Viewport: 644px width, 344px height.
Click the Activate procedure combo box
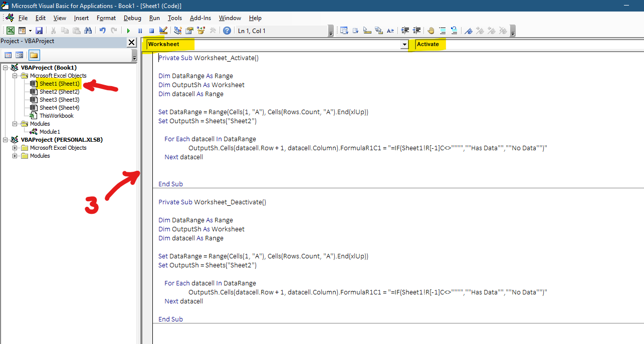tap(529, 45)
